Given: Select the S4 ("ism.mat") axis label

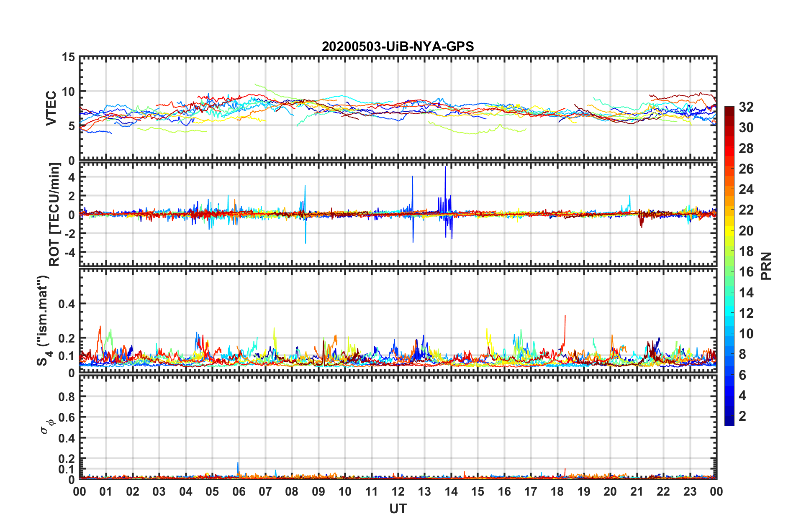Looking at the screenshot, I should coord(44,320).
